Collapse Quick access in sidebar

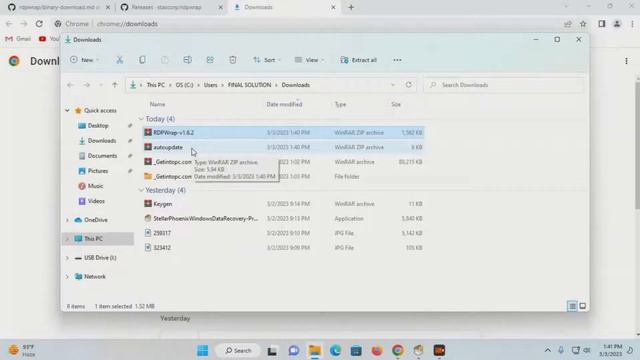click(x=67, y=111)
